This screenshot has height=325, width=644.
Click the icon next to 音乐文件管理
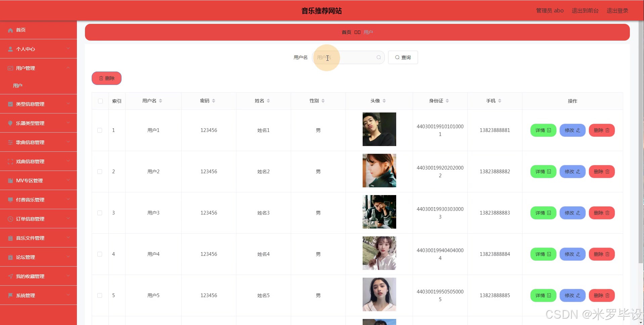[10, 238]
